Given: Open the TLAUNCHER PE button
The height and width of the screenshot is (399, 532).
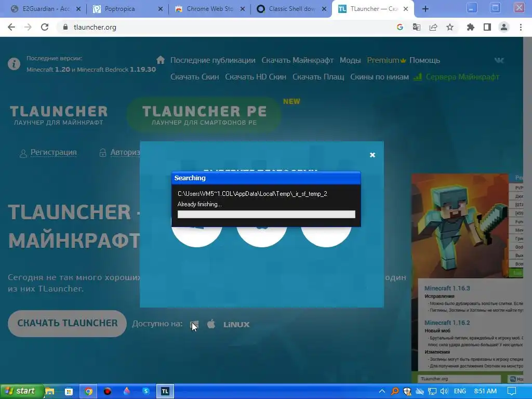Looking at the screenshot, I should coord(204,115).
